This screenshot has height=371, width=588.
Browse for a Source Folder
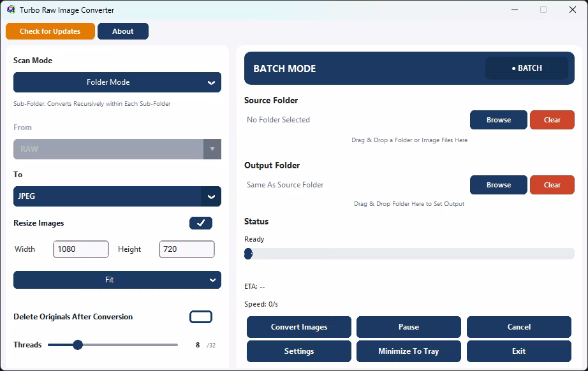click(x=498, y=120)
